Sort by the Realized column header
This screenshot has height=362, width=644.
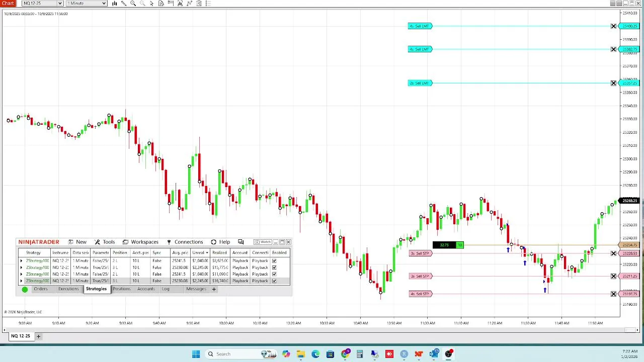[219, 253]
